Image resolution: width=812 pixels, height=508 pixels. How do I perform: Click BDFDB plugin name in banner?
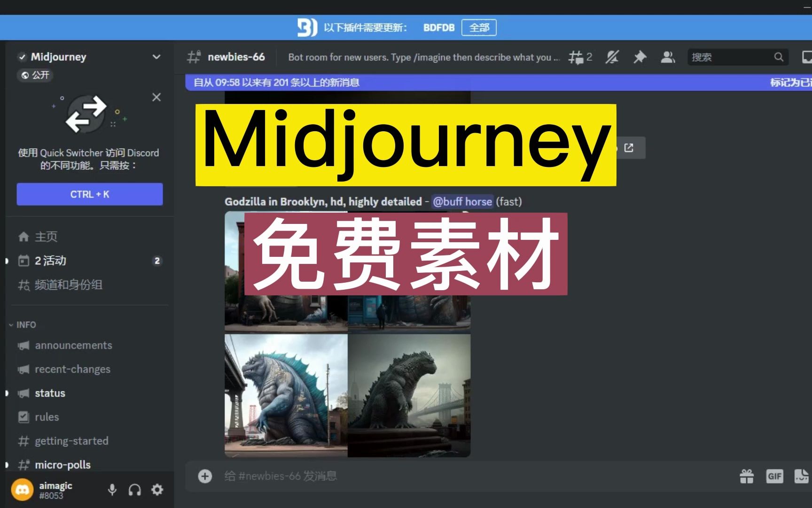(439, 28)
